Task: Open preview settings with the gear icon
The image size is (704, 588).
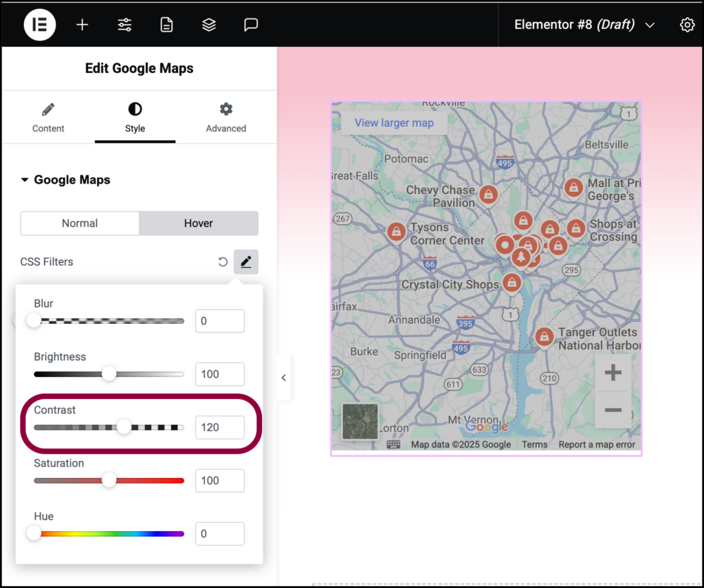Action: point(687,24)
